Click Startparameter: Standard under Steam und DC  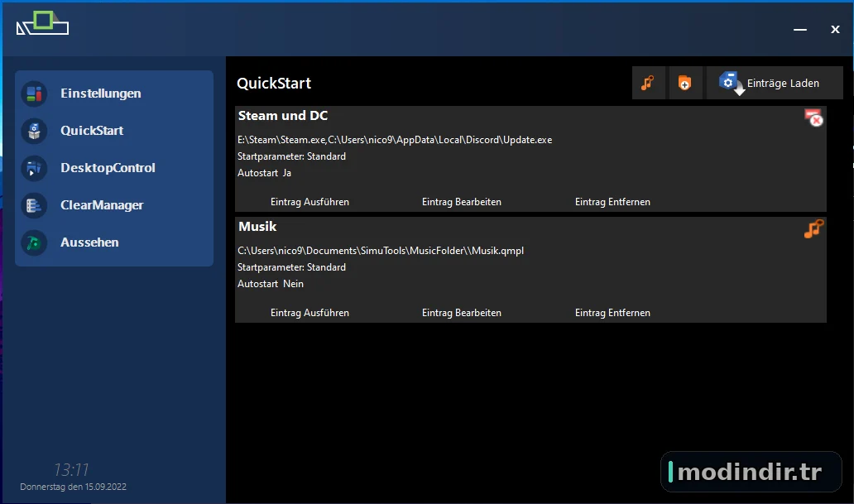[x=291, y=156]
